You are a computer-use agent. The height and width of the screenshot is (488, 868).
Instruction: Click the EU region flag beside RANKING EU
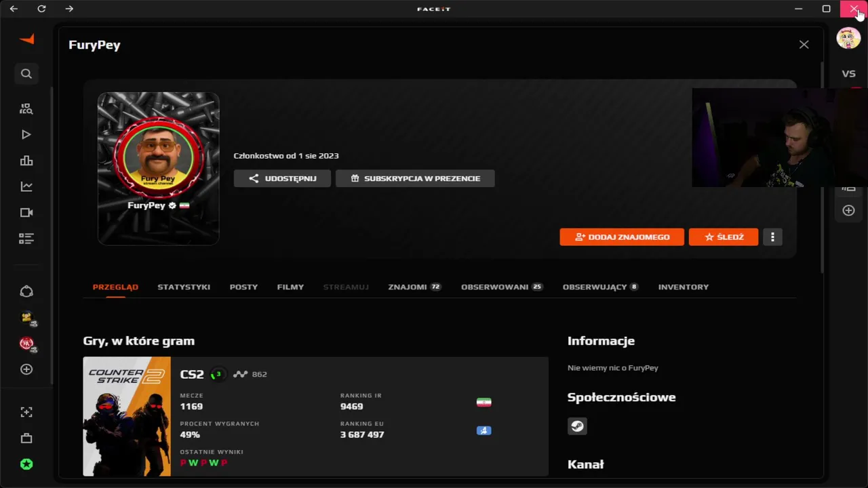[x=484, y=430]
